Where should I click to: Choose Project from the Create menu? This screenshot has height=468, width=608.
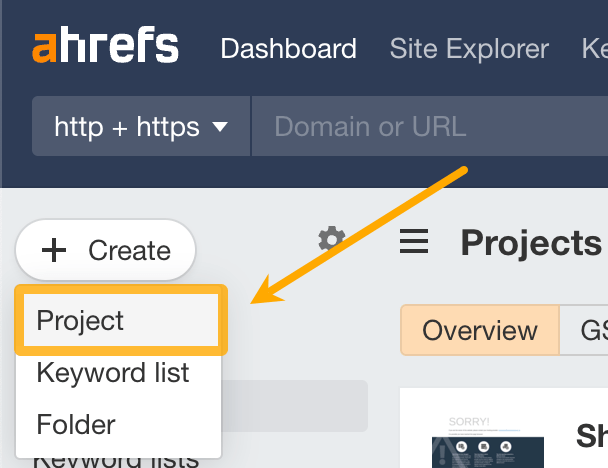[x=121, y=320]
